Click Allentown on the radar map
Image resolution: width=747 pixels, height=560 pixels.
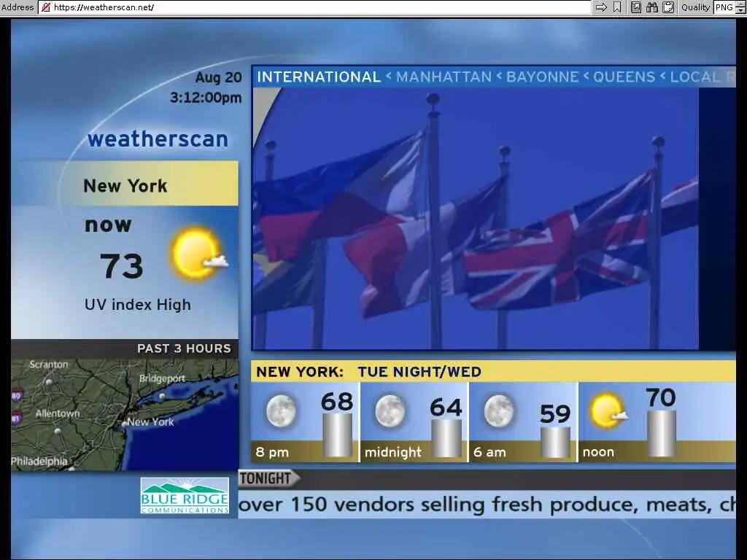pyautogui.click(x=58, y=413)
